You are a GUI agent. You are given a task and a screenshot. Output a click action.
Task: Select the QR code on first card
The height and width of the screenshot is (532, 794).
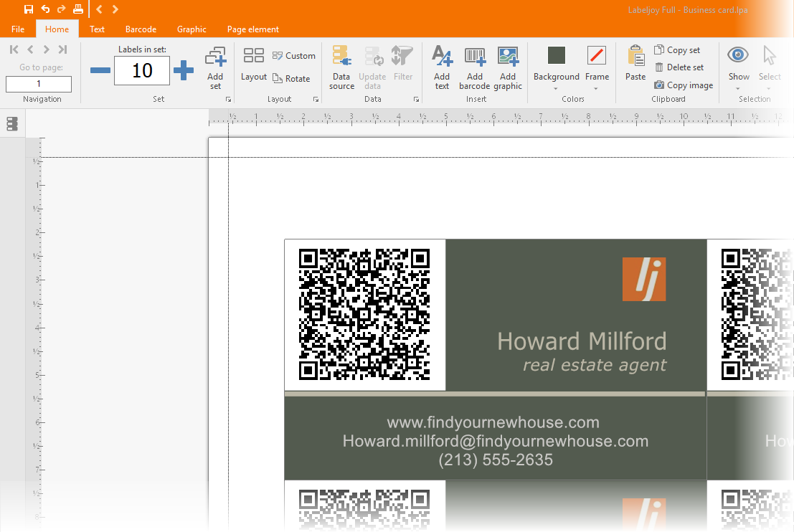[x=364, y=314]
